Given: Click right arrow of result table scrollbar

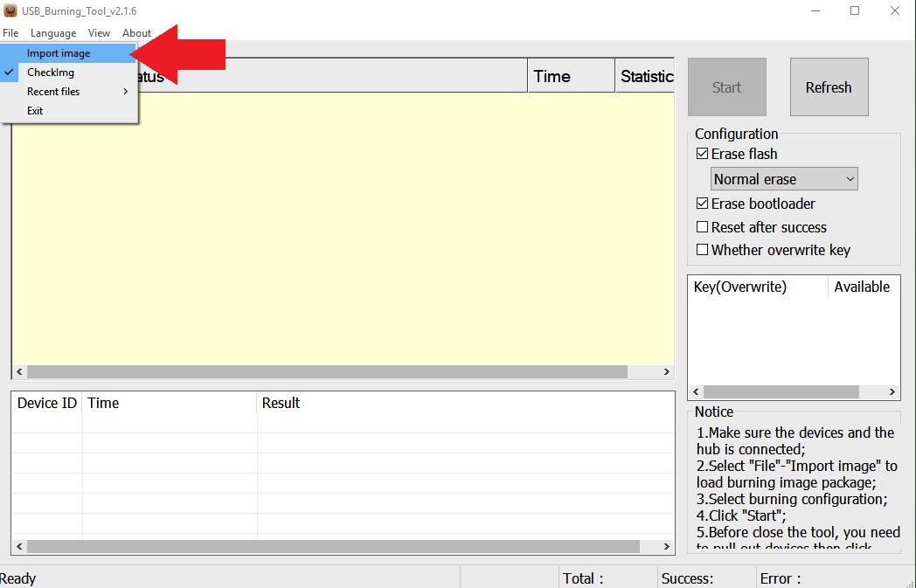Looking at the screenshot, I should [x=667, y=547].
